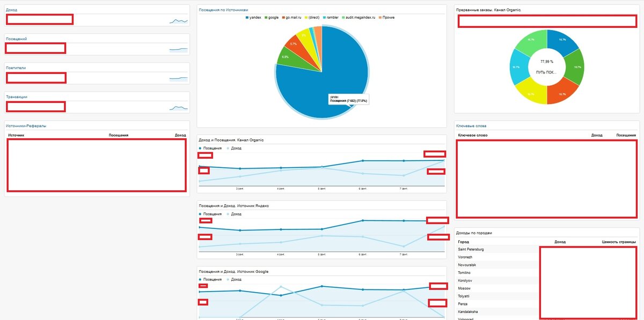Click Посещения column header in Источники-Рефералы table
Screen dimensions: 644x320
pos(119,135)
